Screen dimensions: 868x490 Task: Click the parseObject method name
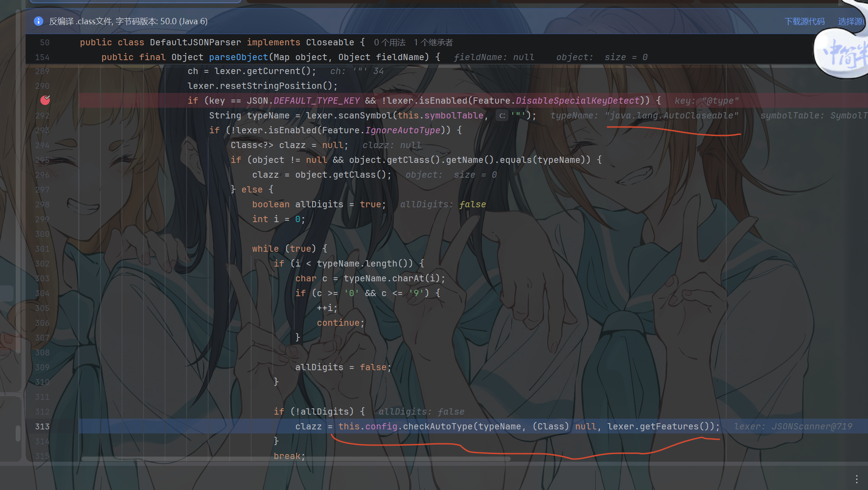pos(238,57)
